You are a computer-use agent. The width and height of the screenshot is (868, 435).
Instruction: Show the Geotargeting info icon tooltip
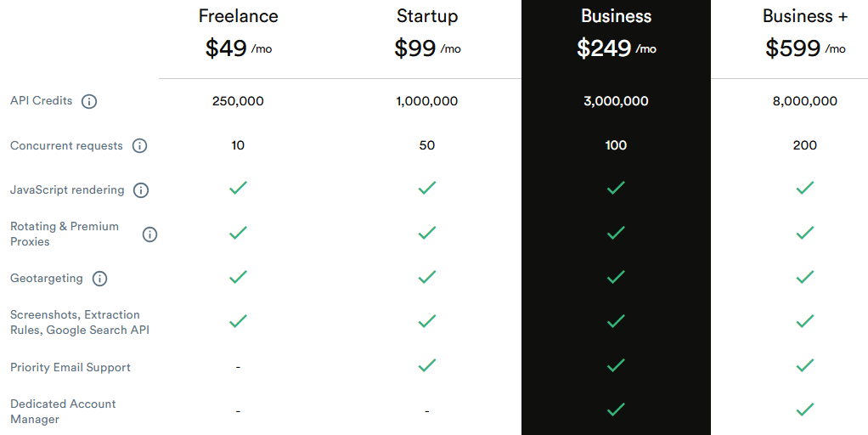[x=99, y=279]
